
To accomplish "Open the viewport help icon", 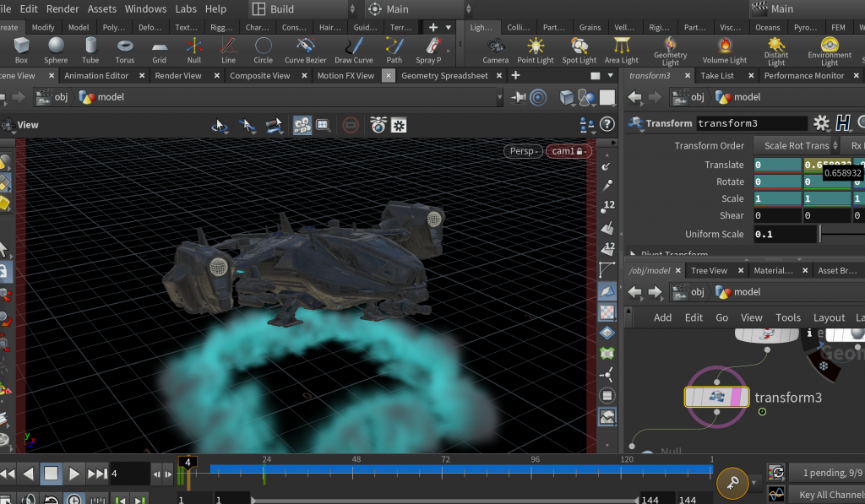I will [x=607, y=125].
